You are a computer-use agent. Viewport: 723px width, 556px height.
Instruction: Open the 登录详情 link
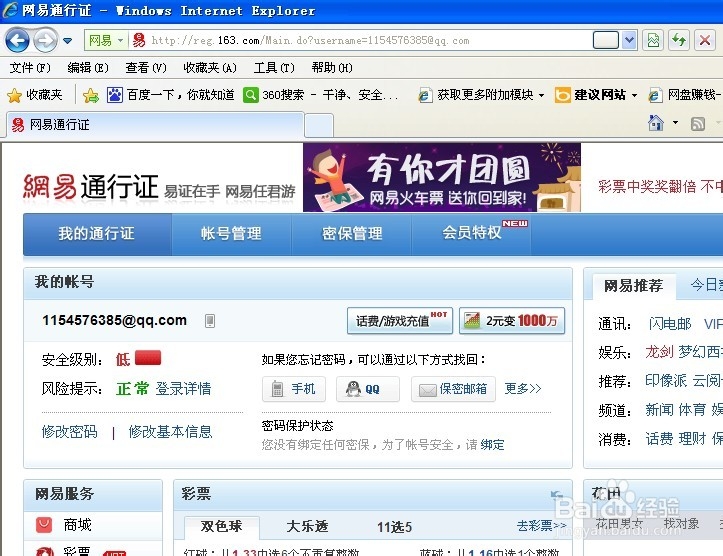click(x=183, y=389)
